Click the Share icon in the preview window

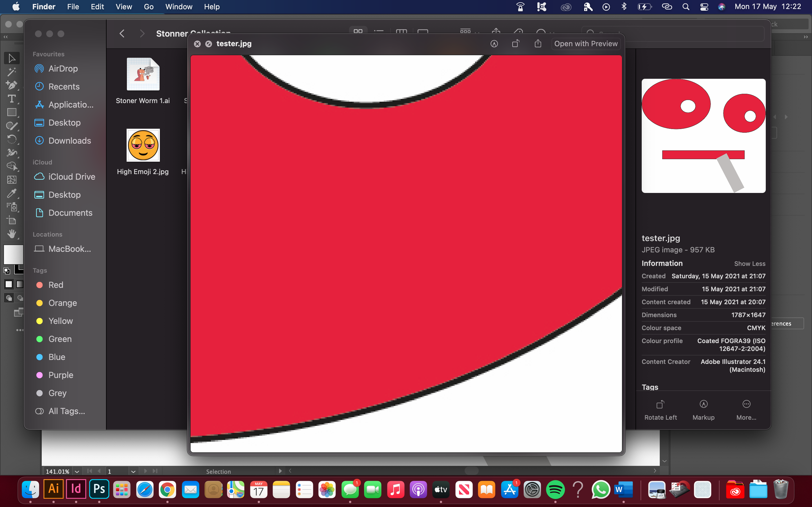pyautogui.click(x=538, y=44)
